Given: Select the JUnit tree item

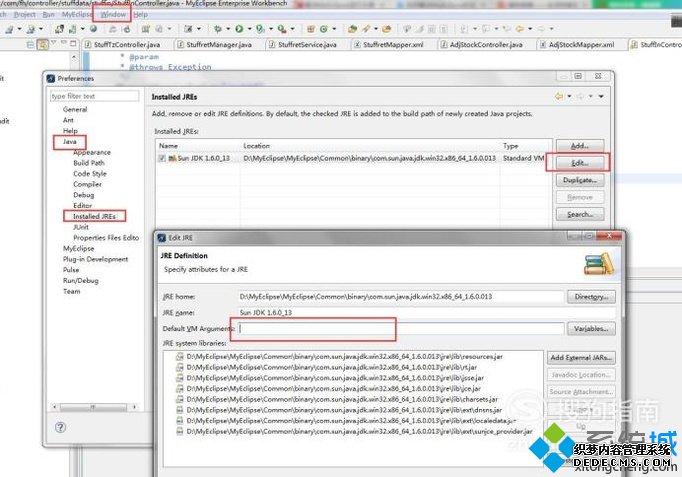Looking at the screenshot, I should click(81, 227).
